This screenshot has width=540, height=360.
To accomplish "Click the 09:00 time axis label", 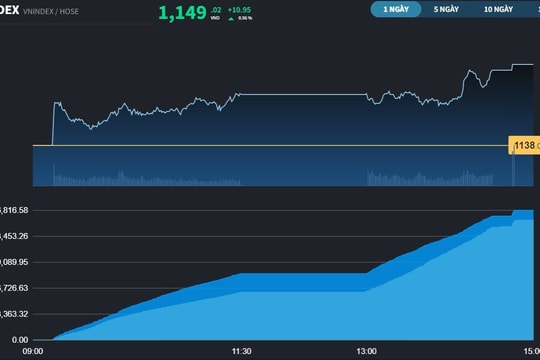I will click(x=33, y=351).
